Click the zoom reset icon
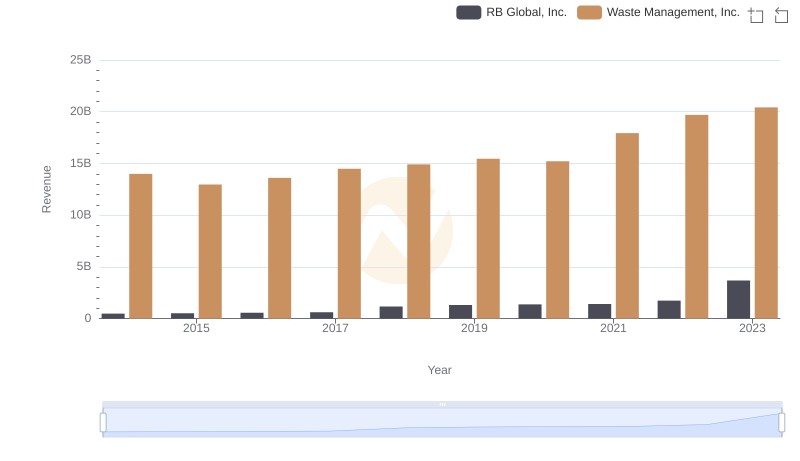The image size is (800, 461). tap(781, 15)
